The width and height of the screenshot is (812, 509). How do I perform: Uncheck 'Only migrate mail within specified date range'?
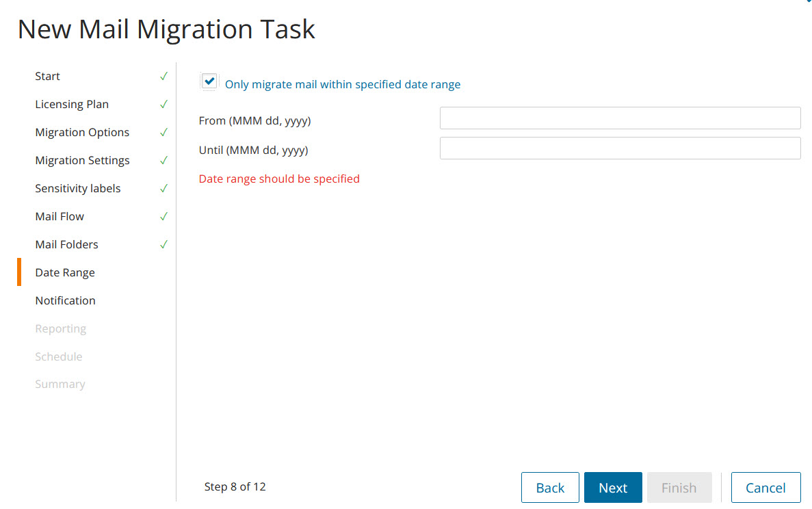[x=209, y=81]
